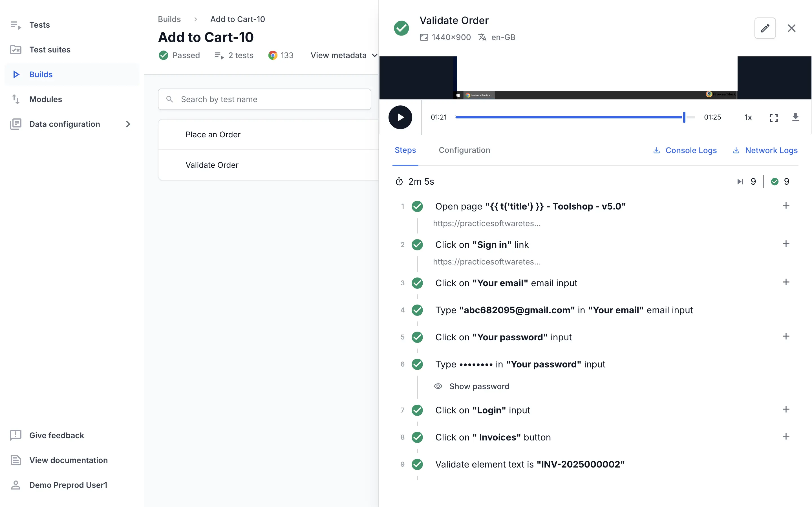Click the pencil edit test icon
Viewport: 812px width, 507px height.
coord(764,28)
